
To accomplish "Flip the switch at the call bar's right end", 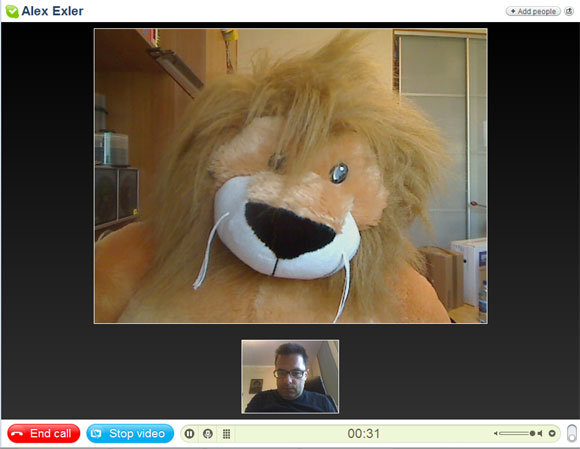I will coord(572,433).
